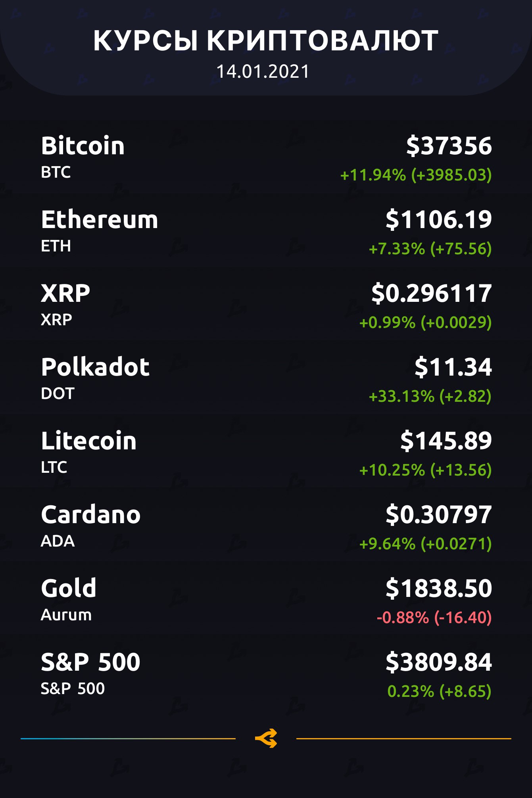Select the date 14.01.2021
Image resolution: width=532 pixels, height=798 pixels.
[263, 72]
